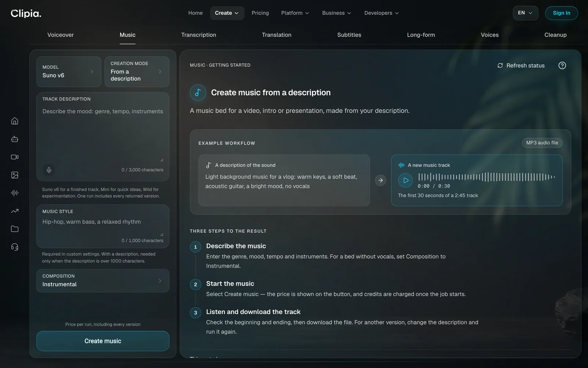
Task: Click the 'A description of the sound' card
Action: click(x=284, y=180)
